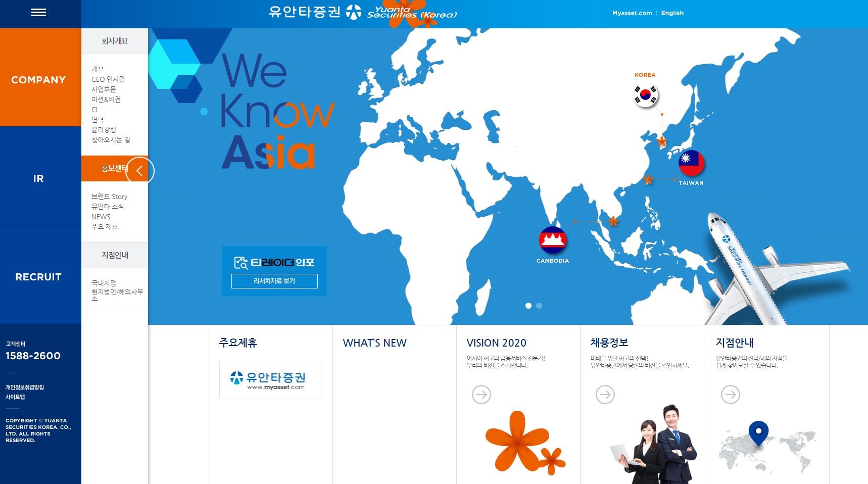Select the second carousel dot

(539, 306)
